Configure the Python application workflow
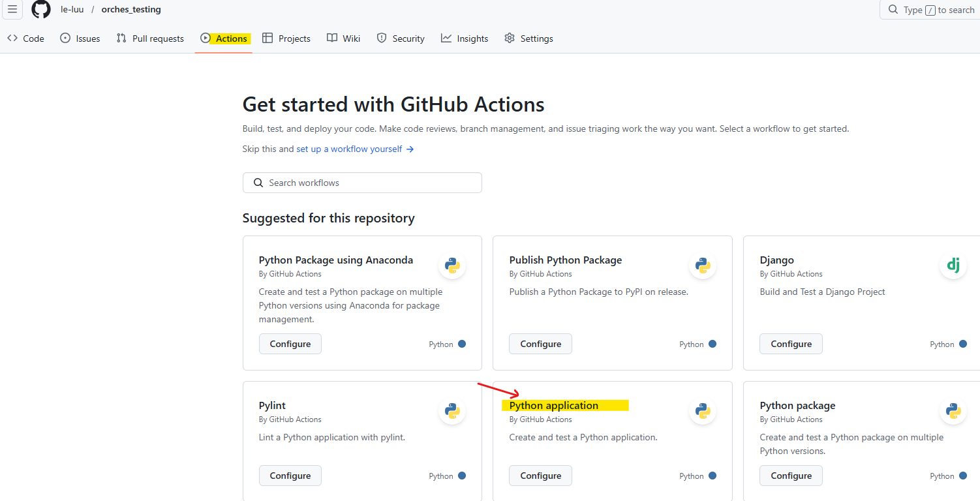Viewport: 980px width, 501px height. (540, 476)
